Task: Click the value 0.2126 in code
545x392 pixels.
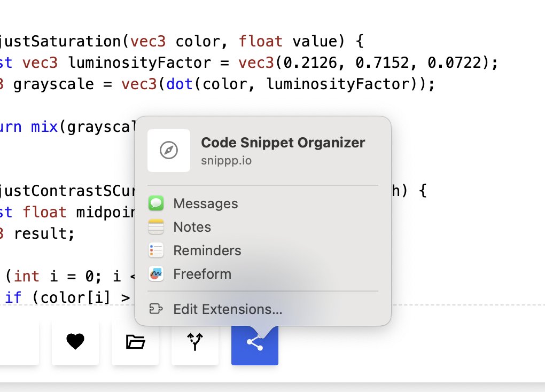Action: tap(310, 63)
